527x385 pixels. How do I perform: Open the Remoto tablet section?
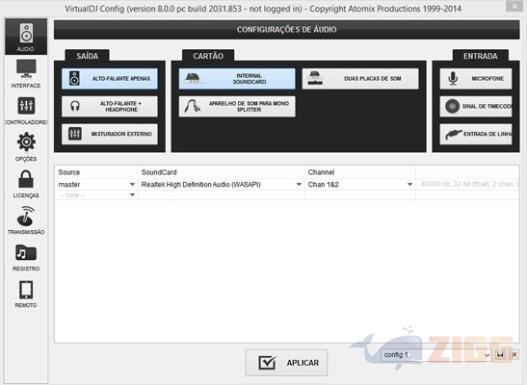click(26, 294)
